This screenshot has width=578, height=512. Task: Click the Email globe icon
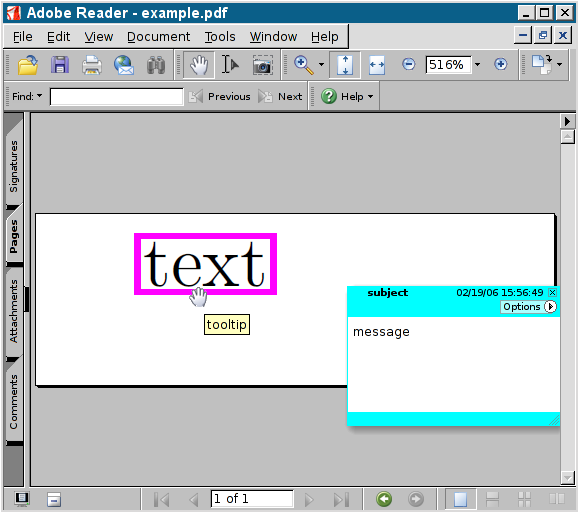pos(124,65)
